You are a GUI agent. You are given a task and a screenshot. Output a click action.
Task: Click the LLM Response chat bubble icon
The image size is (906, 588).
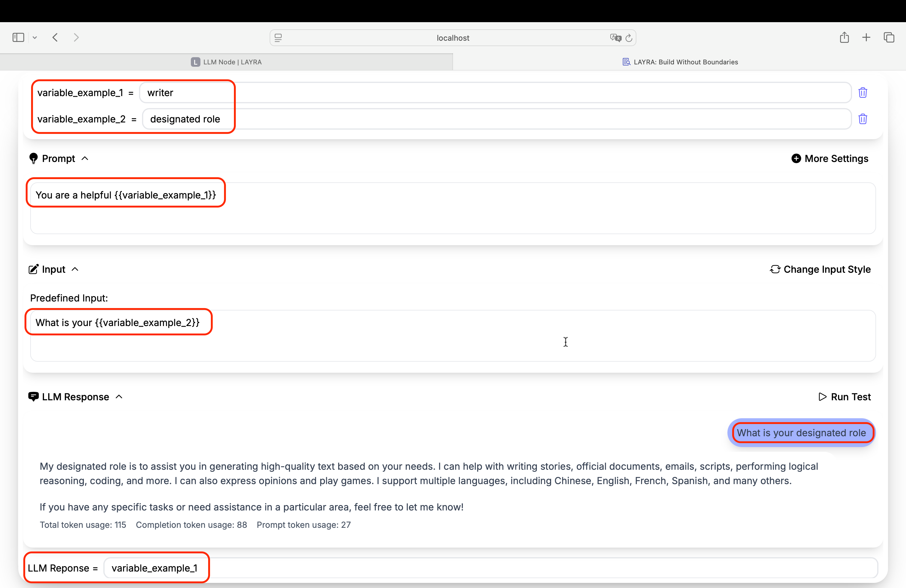[34, 397]
